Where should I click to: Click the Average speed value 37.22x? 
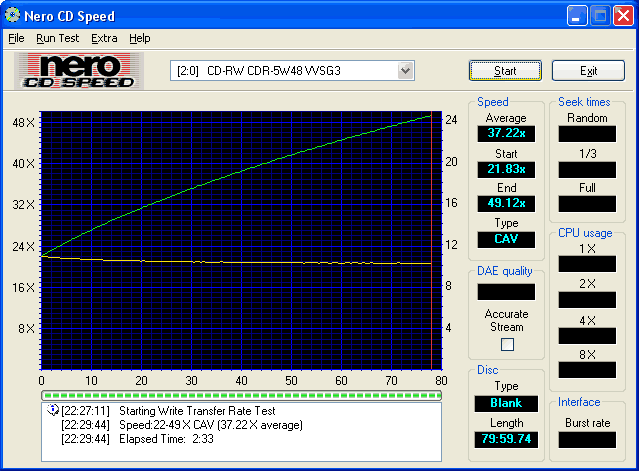pyautogui.click(x=506, y=133)
